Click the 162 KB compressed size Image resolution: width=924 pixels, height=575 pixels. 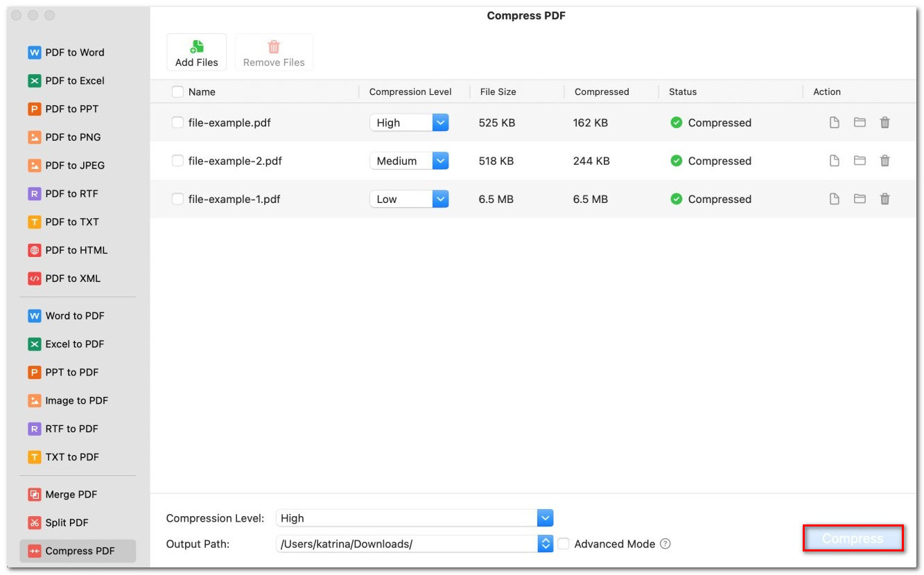point(591,123)
